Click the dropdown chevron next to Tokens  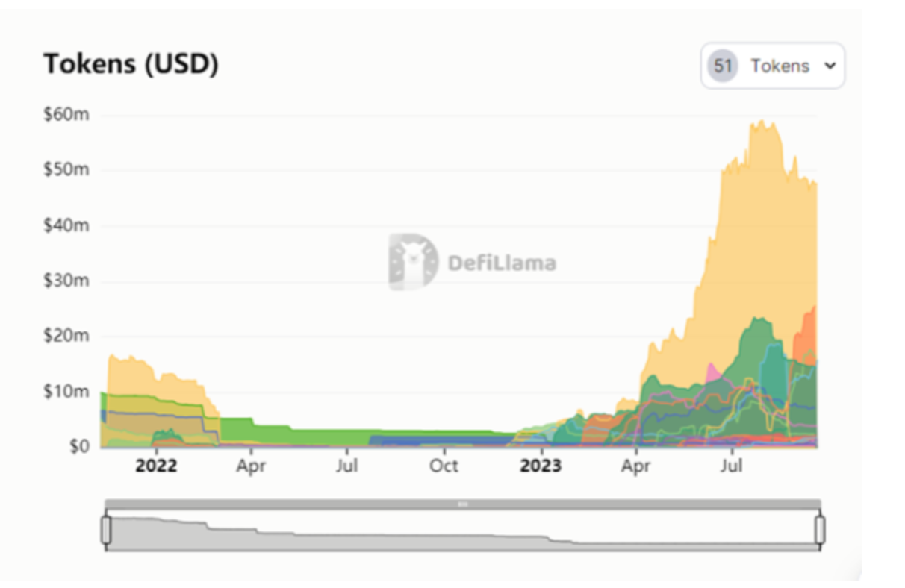click(x=830, y=66)
